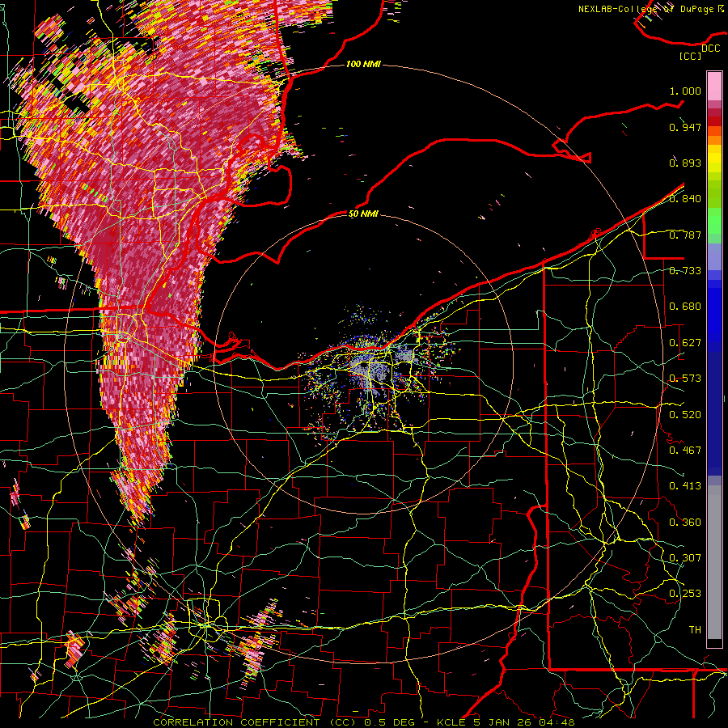Select the DCC product label above legend
728x728 pixels.
point(710,48)
